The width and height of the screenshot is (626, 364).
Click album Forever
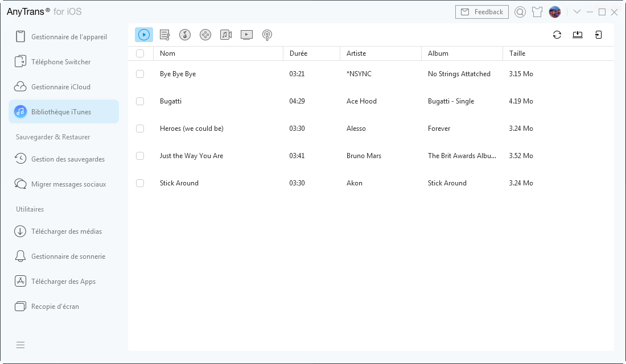[x=439, y=129]
